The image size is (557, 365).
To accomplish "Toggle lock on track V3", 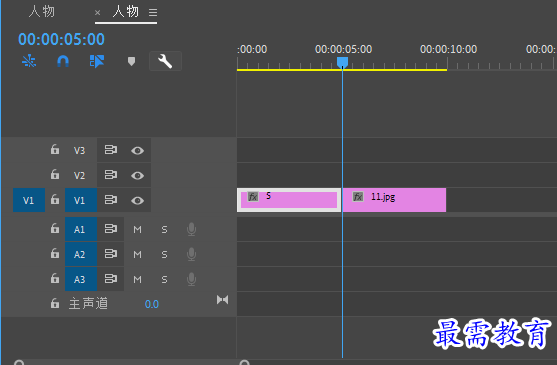I will click(55, 149).
